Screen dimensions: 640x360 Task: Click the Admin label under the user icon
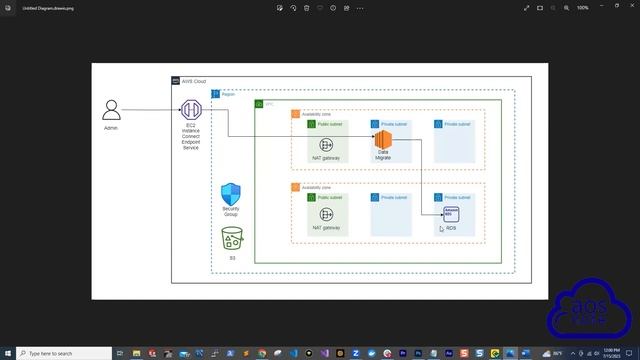point(111,128)
